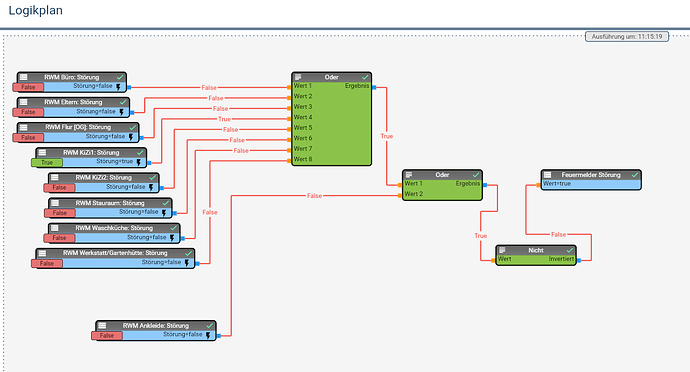Click the lightning bolt on RWM Ankleide node
The width and height of the screenshot is (690, 372).
[208, 336]
